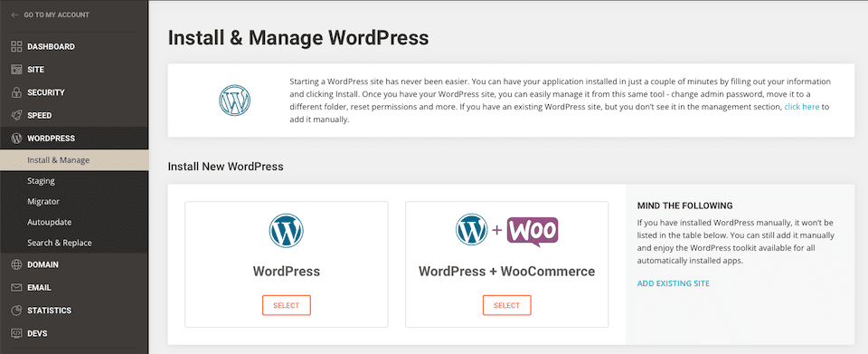Screen dimensions: 868x354
Task: Click the Security padlock icon
Action: pyautogui.click(x=16, y=92)
